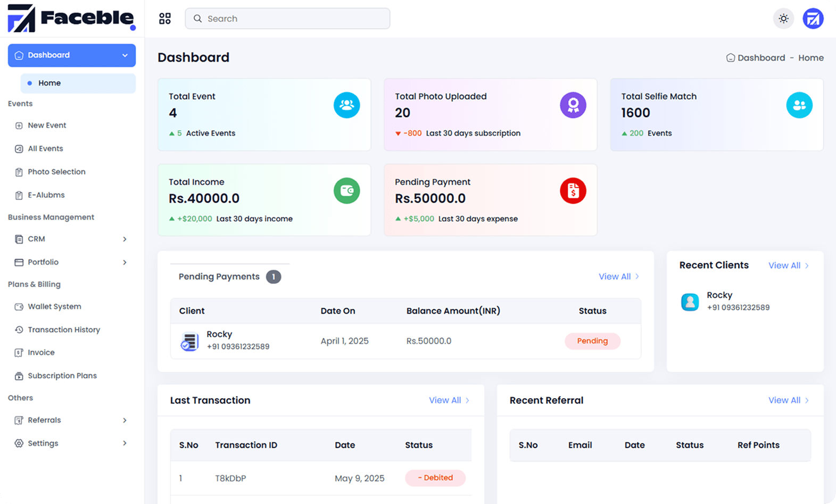Open the Faceble profile avatar

point(813,19)
